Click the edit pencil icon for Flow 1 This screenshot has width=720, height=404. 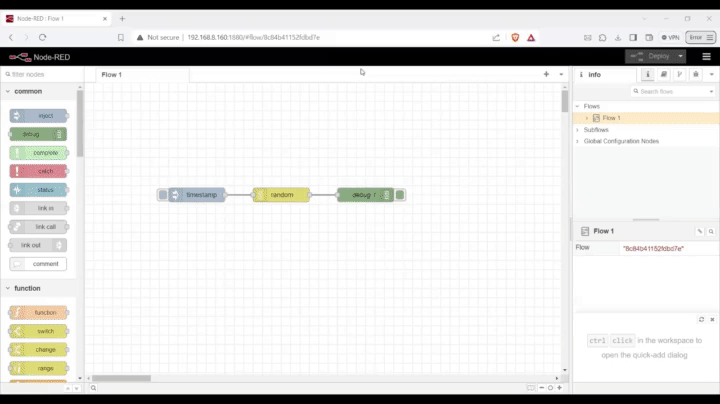700,231
